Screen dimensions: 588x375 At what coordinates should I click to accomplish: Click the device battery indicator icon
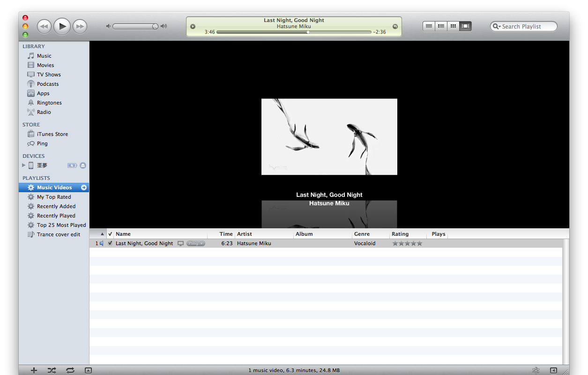coord(72,165)
